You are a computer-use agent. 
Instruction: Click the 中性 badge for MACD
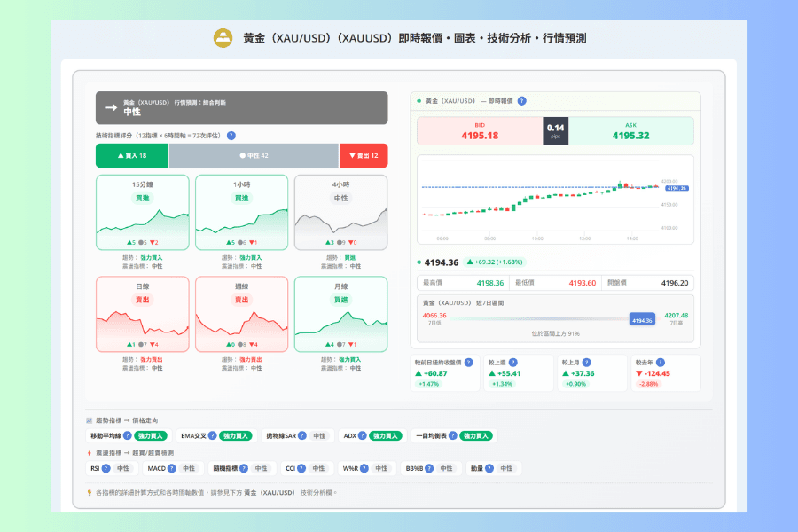click(189, 468)
